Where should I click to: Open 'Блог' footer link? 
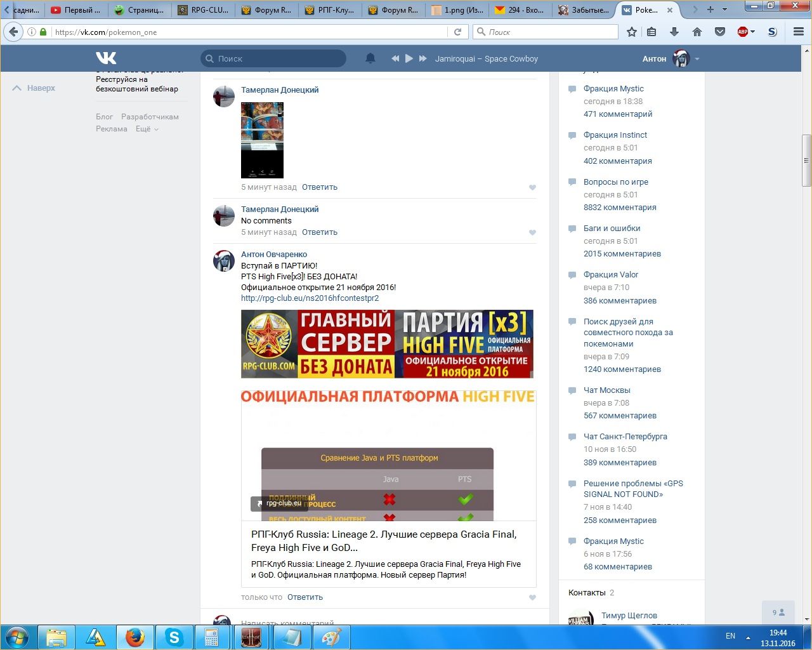tap(105, 117)
